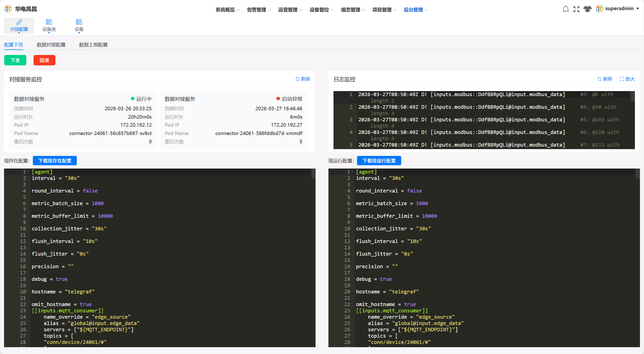
Task: Expand the 组态管理 menu
Action: 353,10
